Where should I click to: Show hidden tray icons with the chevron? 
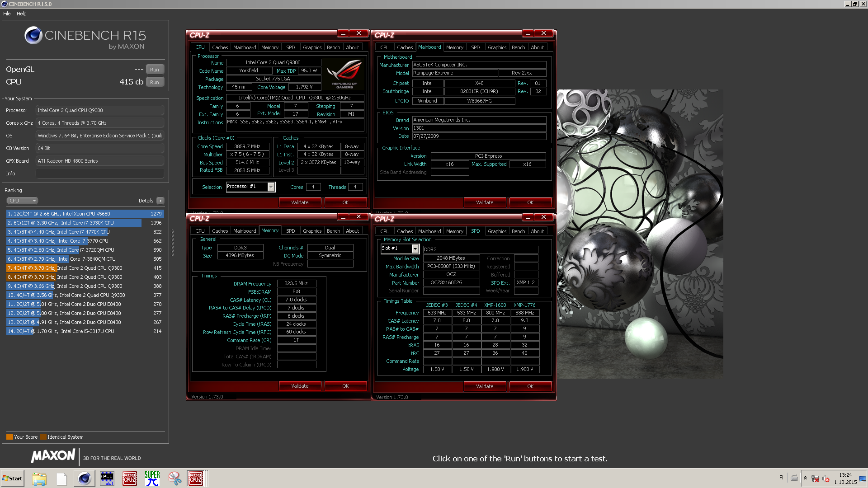click(x=805, y=478)
